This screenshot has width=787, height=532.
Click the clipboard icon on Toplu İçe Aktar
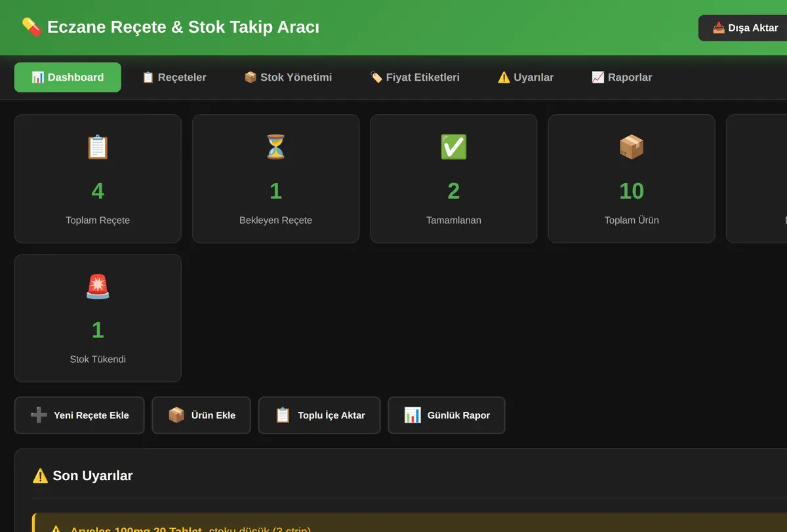[x=283, y=415]
